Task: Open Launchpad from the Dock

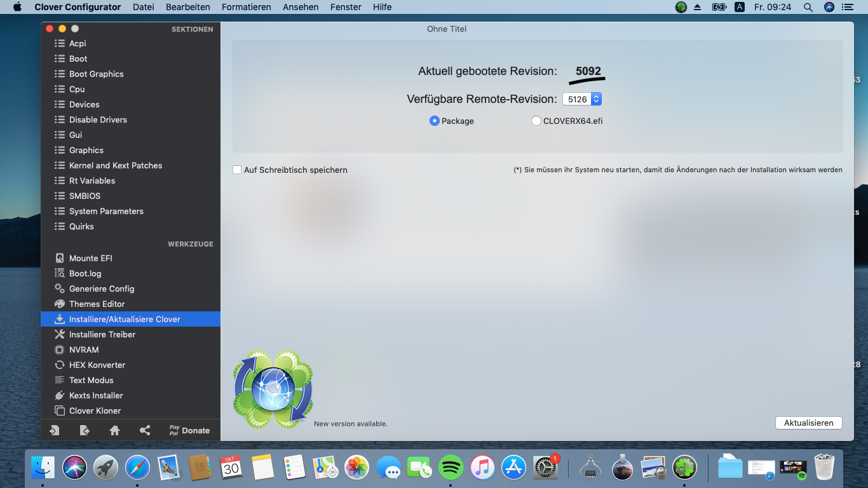Action: coord(106,468)
